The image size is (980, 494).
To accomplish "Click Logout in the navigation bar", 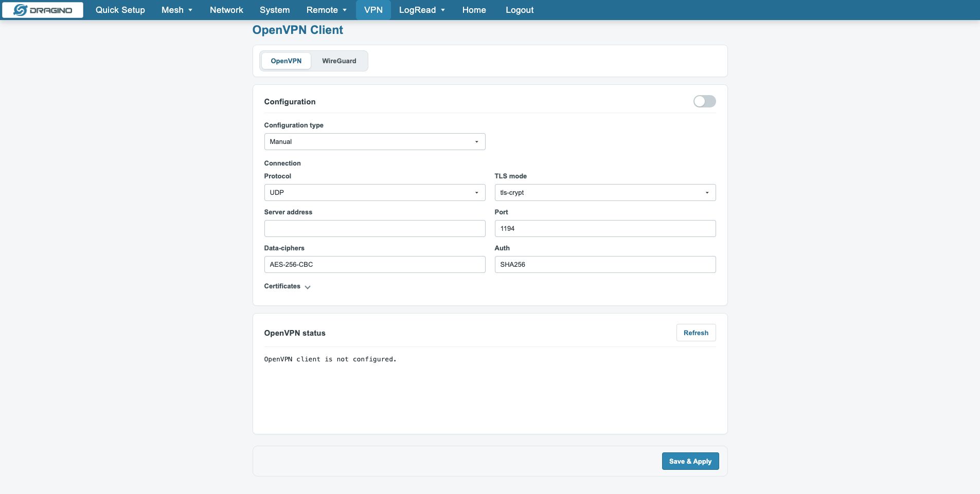I will point(520,10).
